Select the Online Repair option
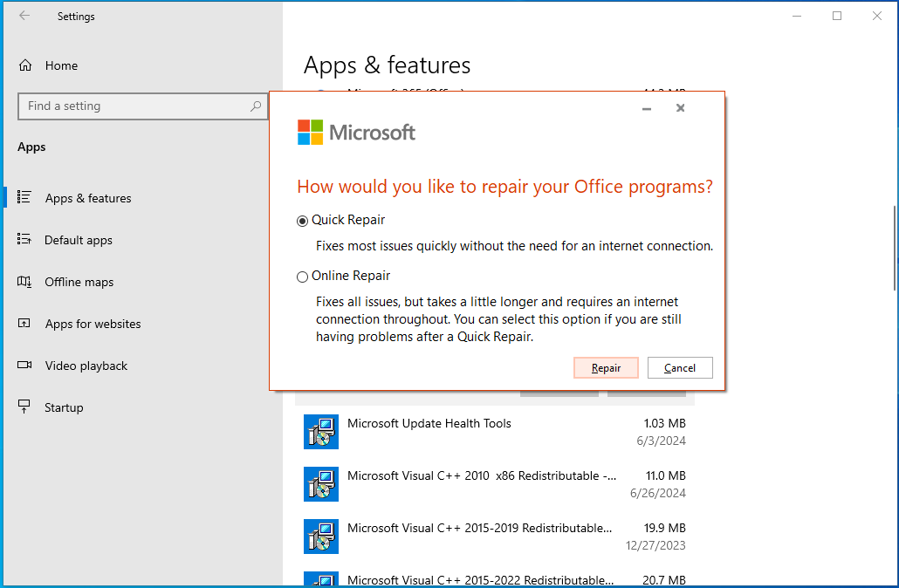The height and width of the screenshot is (588, 899). pos(302,277)
